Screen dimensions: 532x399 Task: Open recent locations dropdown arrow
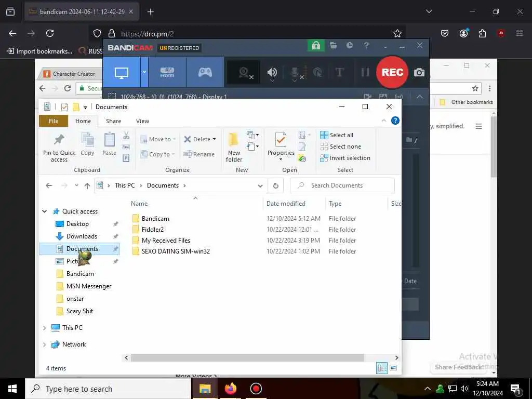point(77,185)
